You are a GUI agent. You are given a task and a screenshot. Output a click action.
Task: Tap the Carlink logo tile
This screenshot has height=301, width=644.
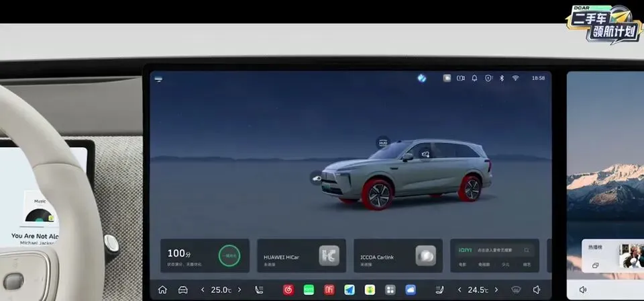coord(425,256)
